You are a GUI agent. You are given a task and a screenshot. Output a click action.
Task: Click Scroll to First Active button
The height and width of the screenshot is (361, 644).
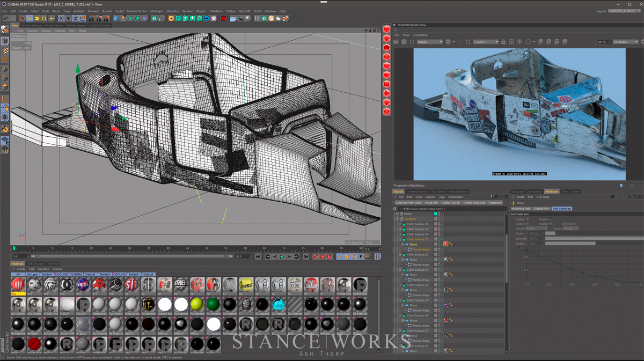tap(409, 203)
